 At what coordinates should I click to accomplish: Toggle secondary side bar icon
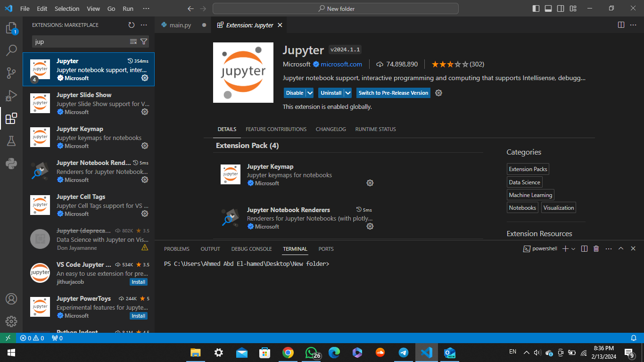(561, 8)
